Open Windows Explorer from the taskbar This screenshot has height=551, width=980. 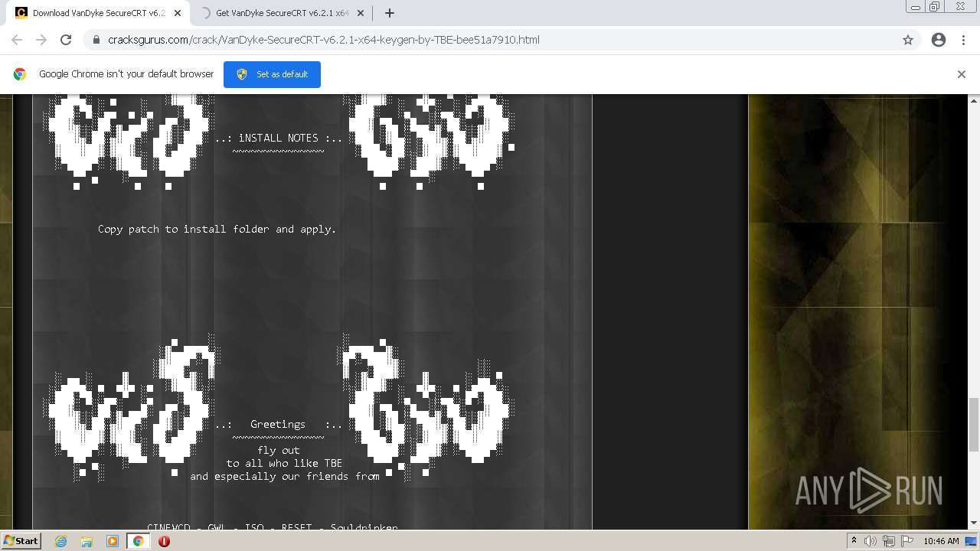pos(87,541)
